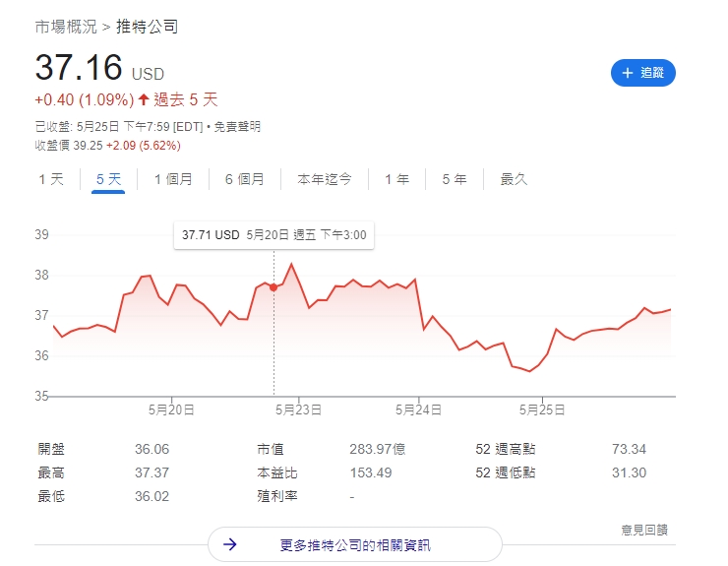Click the upward arrow change icon
The image size is (728, 566).
pos(144,99)
